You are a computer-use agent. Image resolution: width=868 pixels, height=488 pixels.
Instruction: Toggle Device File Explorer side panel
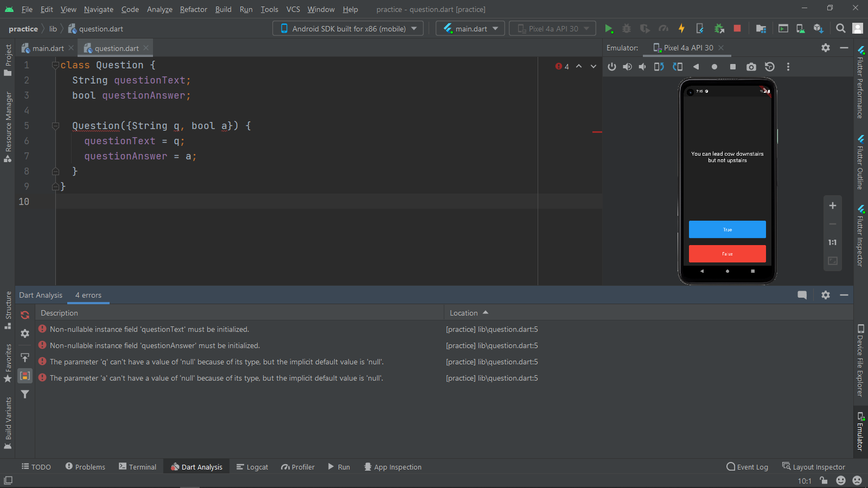[860, 360]
